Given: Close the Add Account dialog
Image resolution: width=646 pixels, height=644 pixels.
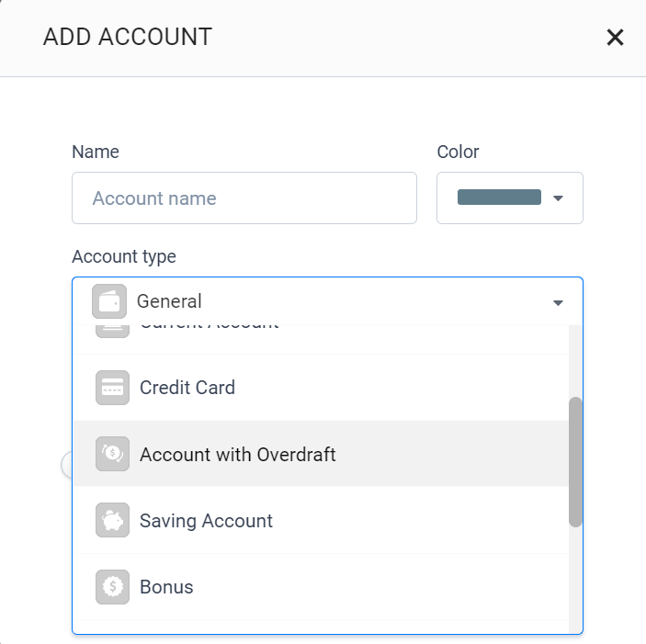Looking at the screenshot, I should 615,38.
